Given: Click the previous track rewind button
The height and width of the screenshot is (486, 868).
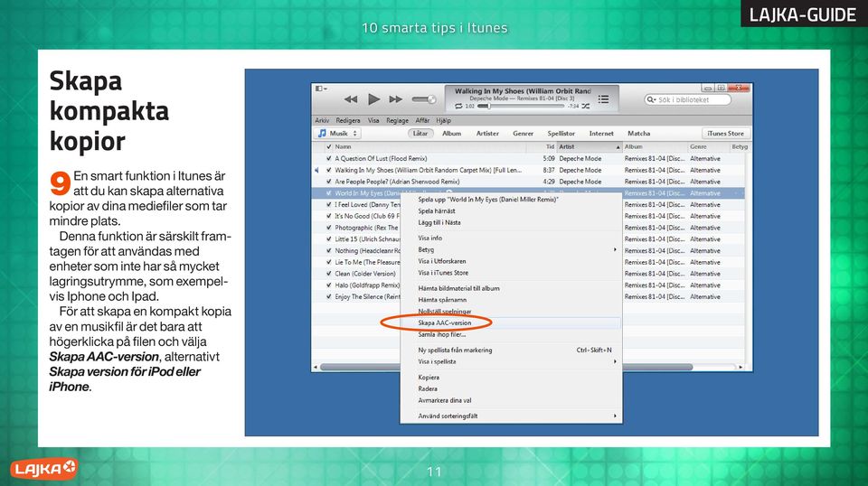Looking at the screenshot, I should (x=351, y=99).
